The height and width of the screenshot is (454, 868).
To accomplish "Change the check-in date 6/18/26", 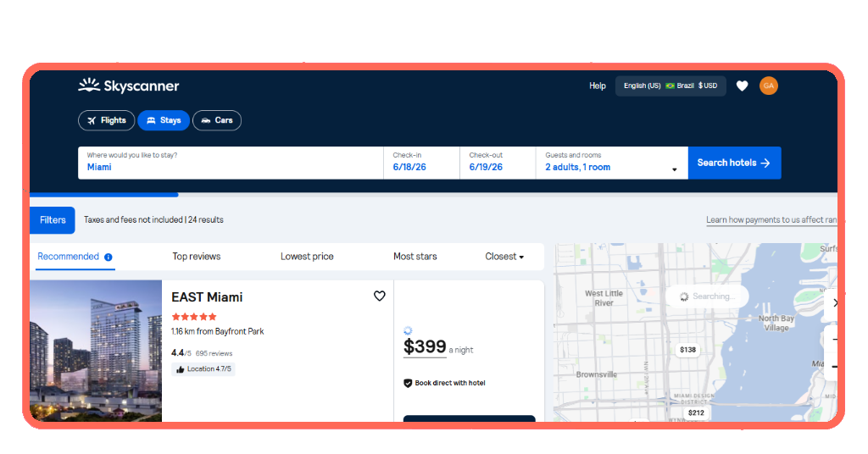I will (x=421, y=163).
